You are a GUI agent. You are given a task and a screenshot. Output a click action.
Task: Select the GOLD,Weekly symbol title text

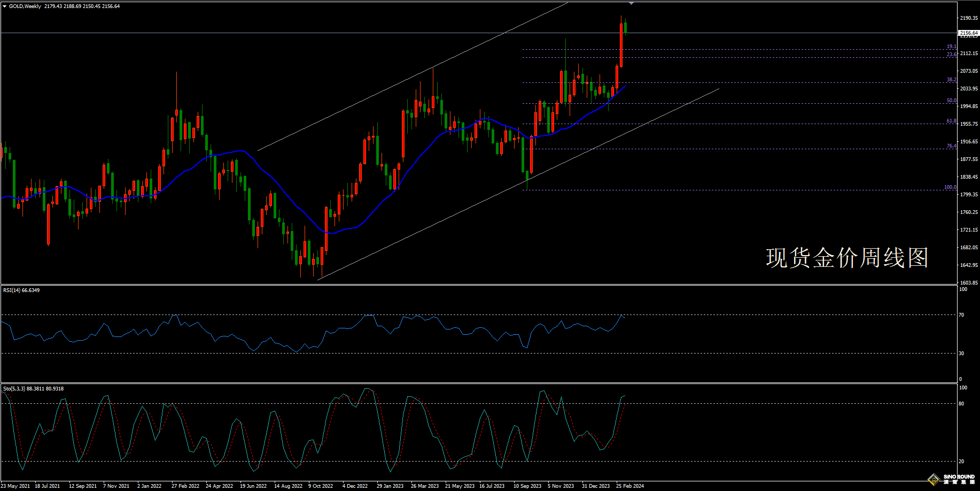pyautogui.click(x=25, y=6)
